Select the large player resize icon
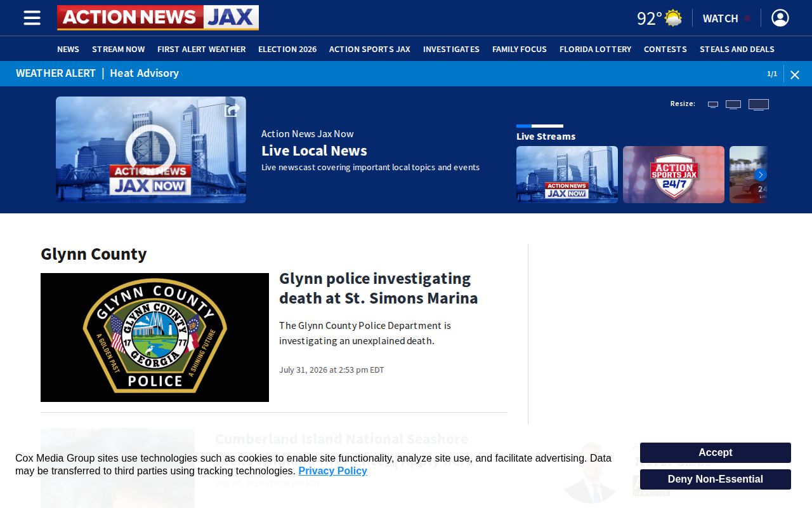 click(x=759, y=105)
